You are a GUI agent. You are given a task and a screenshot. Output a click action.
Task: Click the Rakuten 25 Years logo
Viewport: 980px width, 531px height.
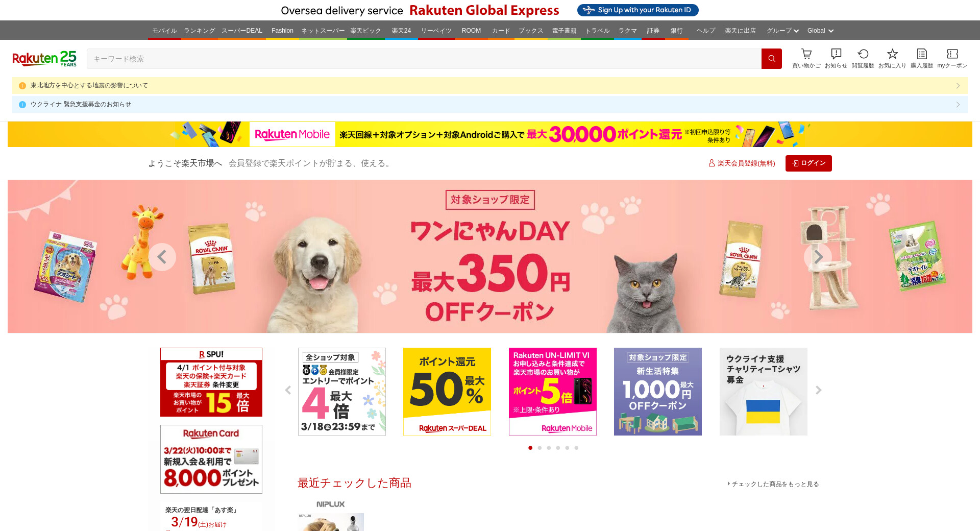point(44,59)
